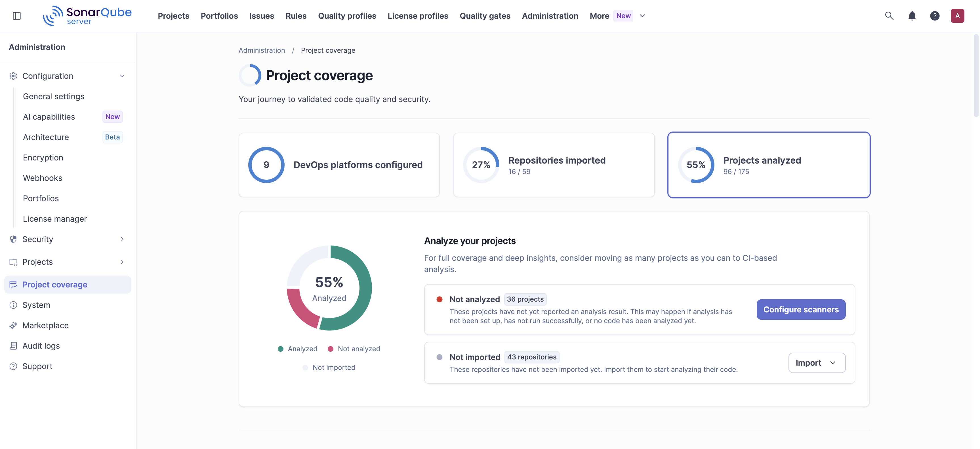Open the Projects top menu

[173, 16]
